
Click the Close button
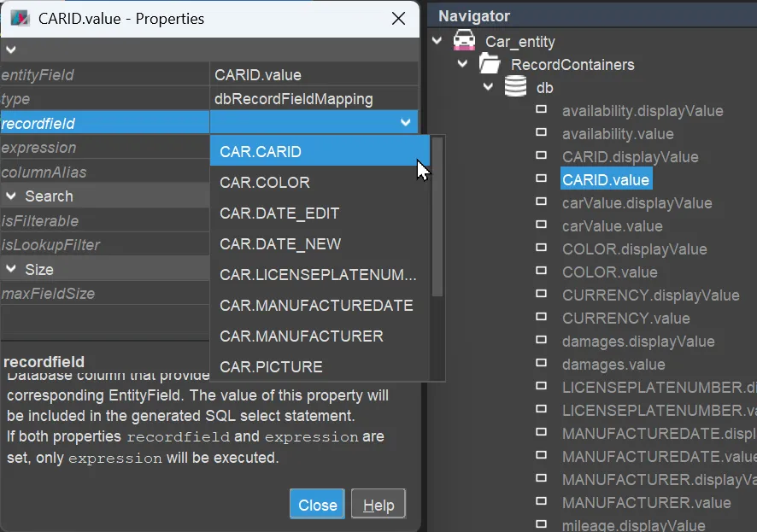tap(317, 505)
